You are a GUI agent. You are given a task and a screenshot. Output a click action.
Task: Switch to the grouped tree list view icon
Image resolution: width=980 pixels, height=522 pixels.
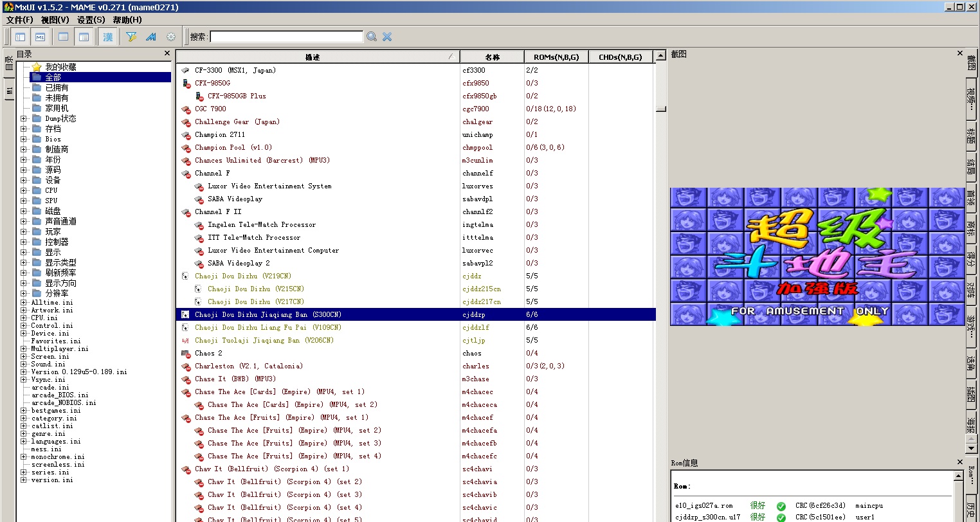[x=84, y=37]
